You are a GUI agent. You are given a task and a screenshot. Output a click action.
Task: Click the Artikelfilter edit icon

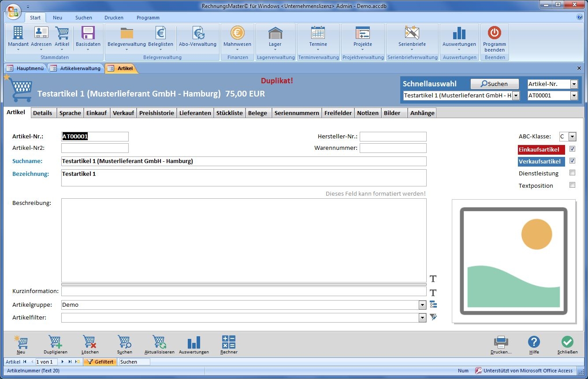[x=433, y=317]
